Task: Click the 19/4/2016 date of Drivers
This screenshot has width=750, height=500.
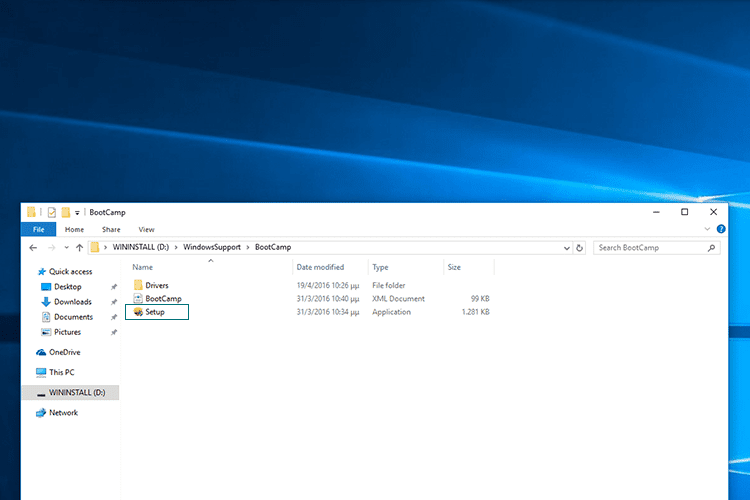Action: point(328,286)
